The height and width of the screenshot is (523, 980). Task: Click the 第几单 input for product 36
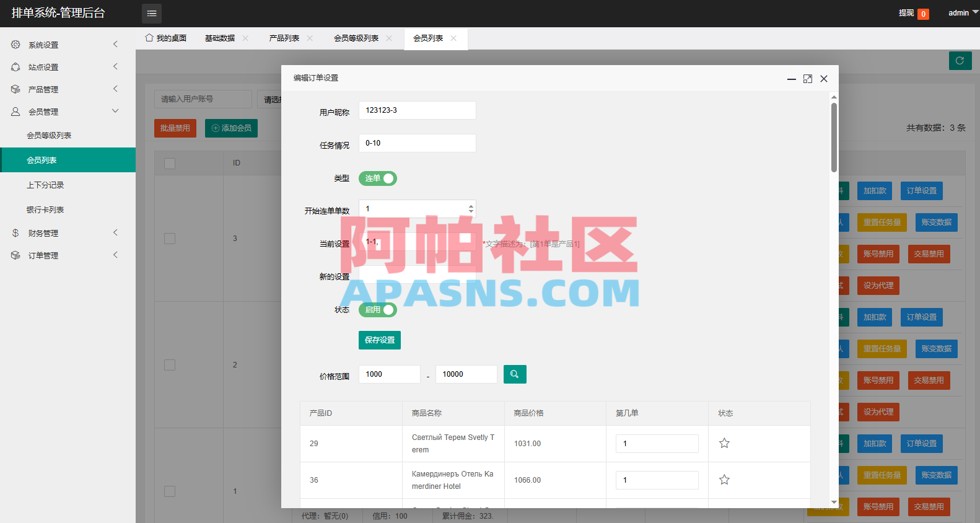pyautogui.click(x=657, y=480)
